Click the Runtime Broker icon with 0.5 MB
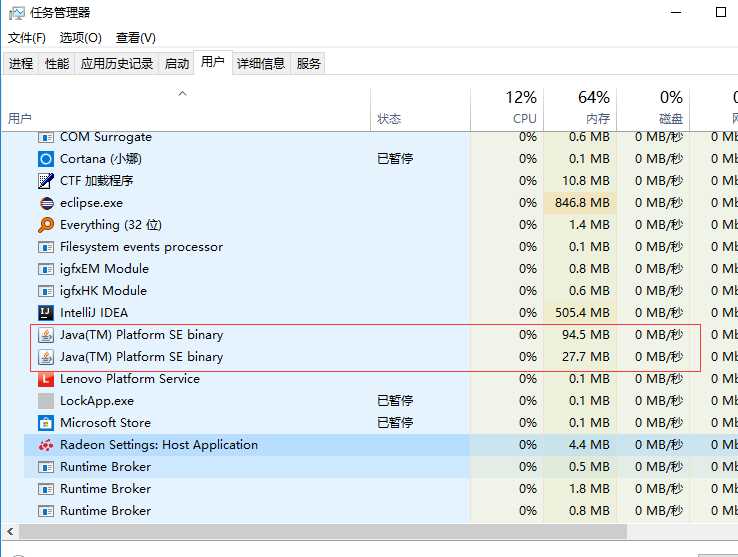 [x=46, y=467]
